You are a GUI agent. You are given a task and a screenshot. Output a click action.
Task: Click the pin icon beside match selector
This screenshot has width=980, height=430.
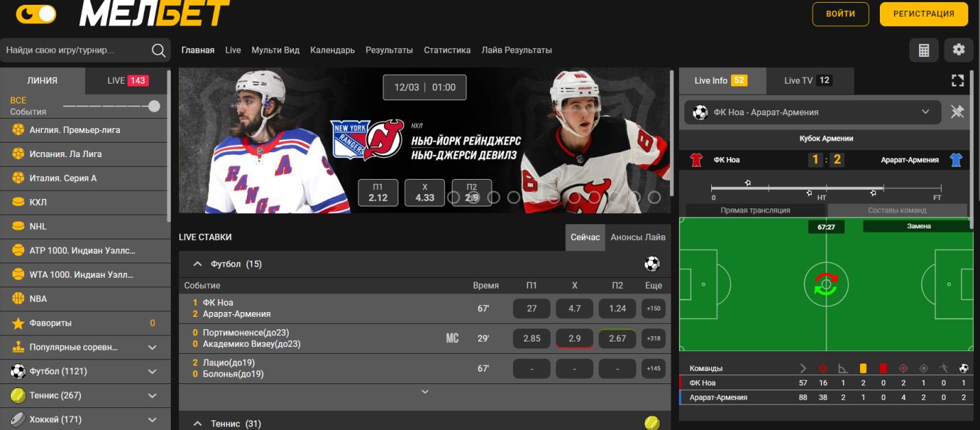(957, 112)
